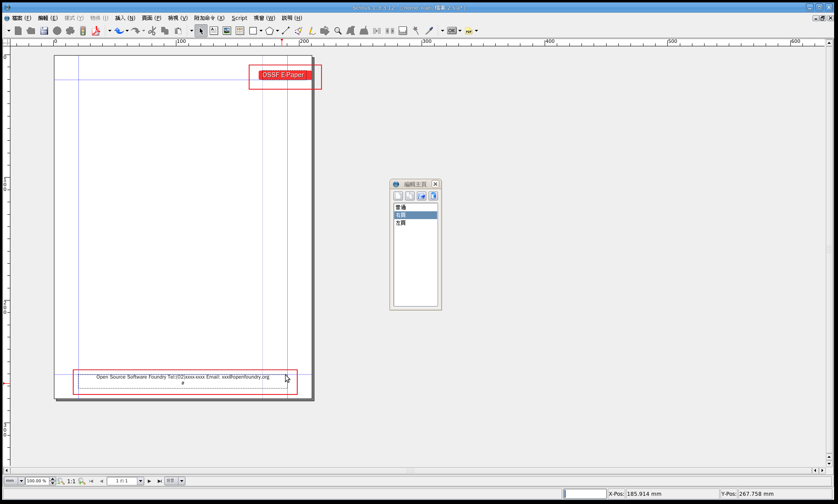Click the Save document icon

tap(44, 31)
